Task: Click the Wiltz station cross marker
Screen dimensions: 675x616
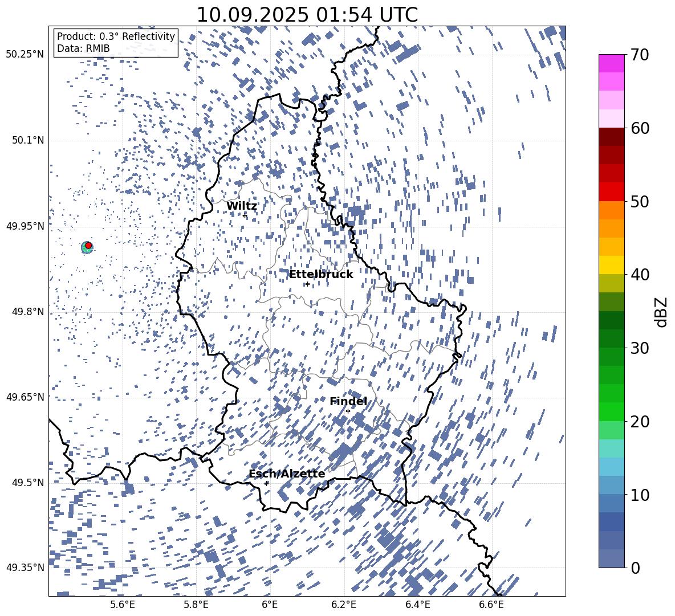Action: click(245, 215)
